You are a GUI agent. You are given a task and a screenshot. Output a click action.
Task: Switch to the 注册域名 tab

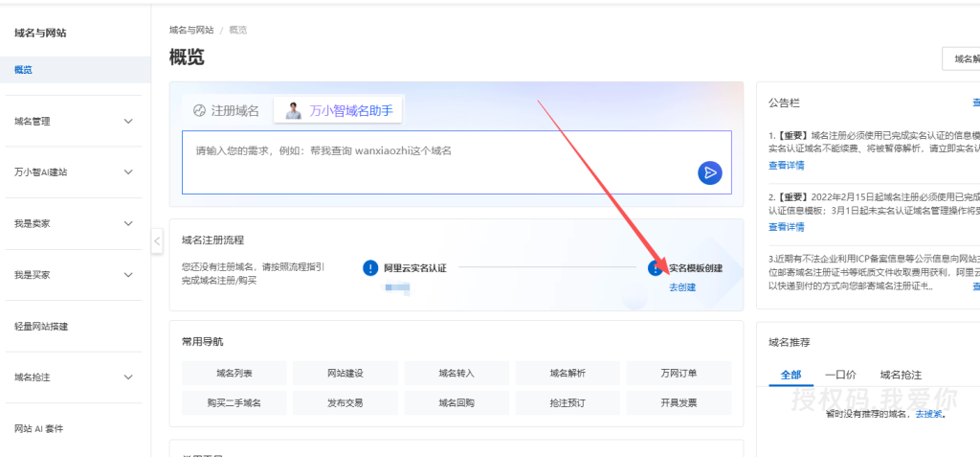click(x=226, y=111)
